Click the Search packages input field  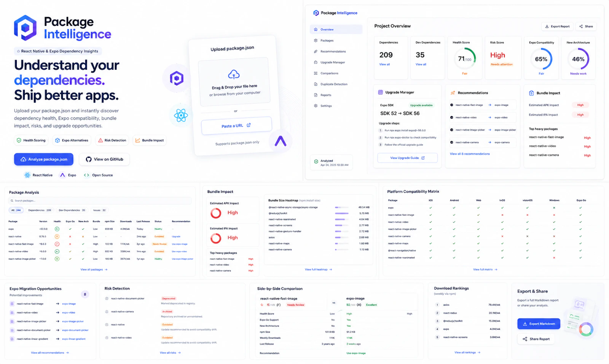click(100, 200)
